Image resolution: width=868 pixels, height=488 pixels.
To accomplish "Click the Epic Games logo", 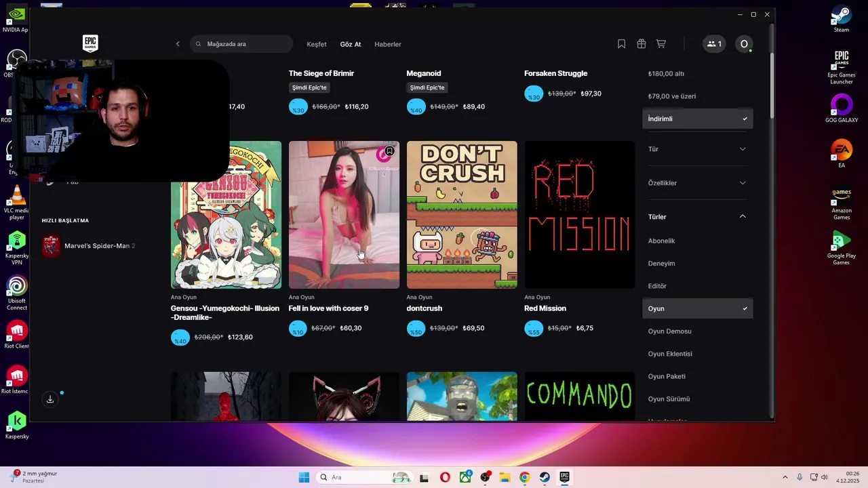I will pos(90,43).
